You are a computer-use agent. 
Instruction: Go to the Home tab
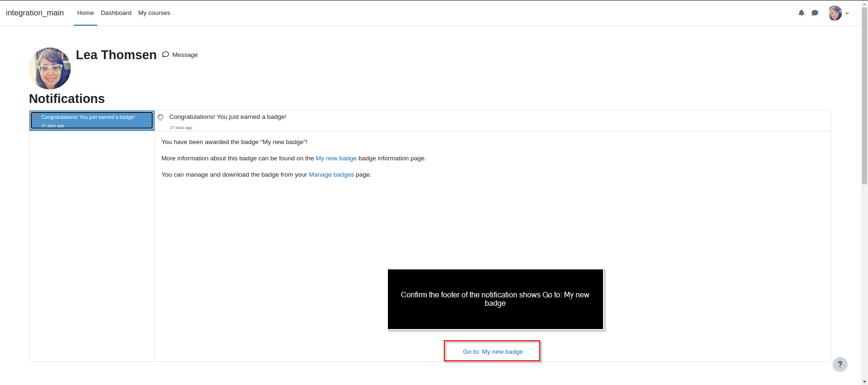tap(86, 13)
